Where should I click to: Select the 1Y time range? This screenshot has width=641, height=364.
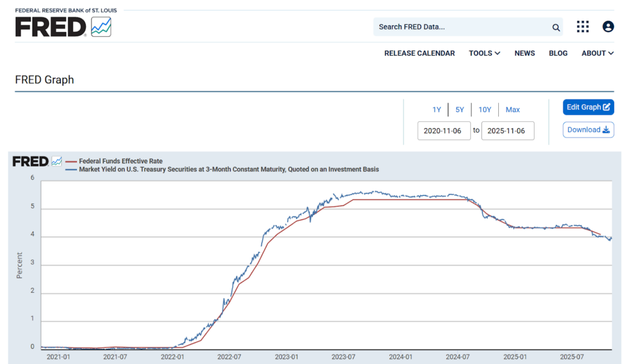436,109
